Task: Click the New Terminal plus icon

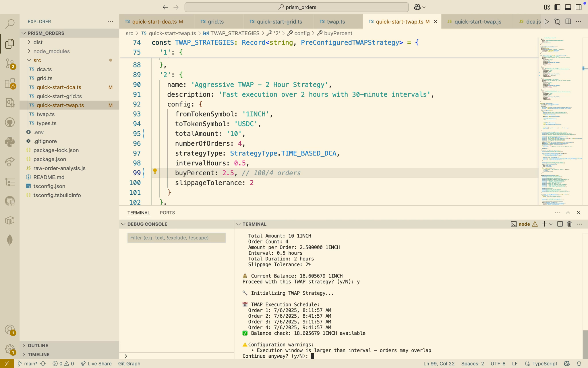Action: 544,224
